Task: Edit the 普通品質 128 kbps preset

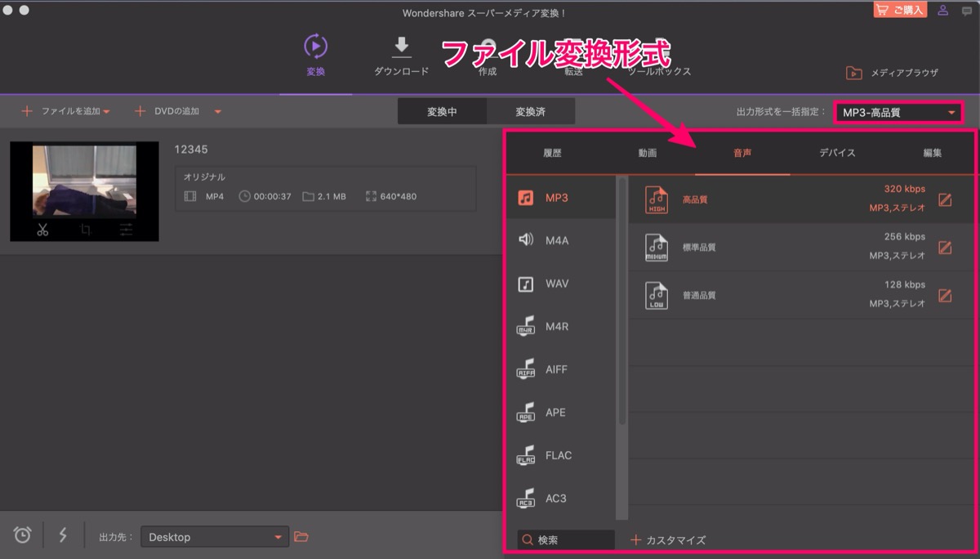Action: click(x=945, y=295)
